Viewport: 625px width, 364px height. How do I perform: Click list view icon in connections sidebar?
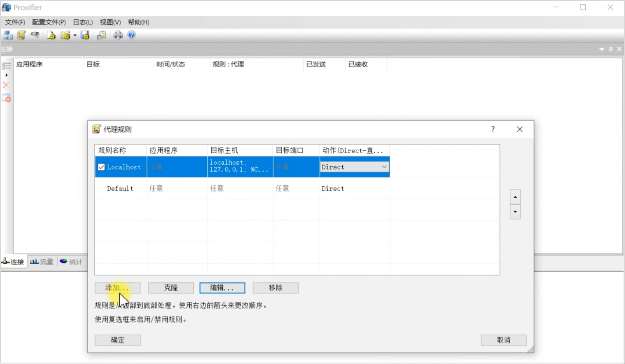click(6, 66)
